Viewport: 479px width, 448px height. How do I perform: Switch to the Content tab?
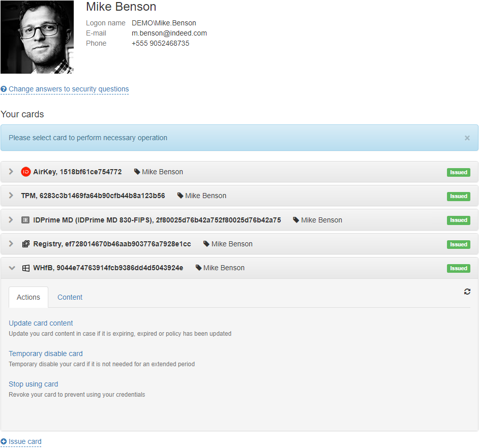70,298
